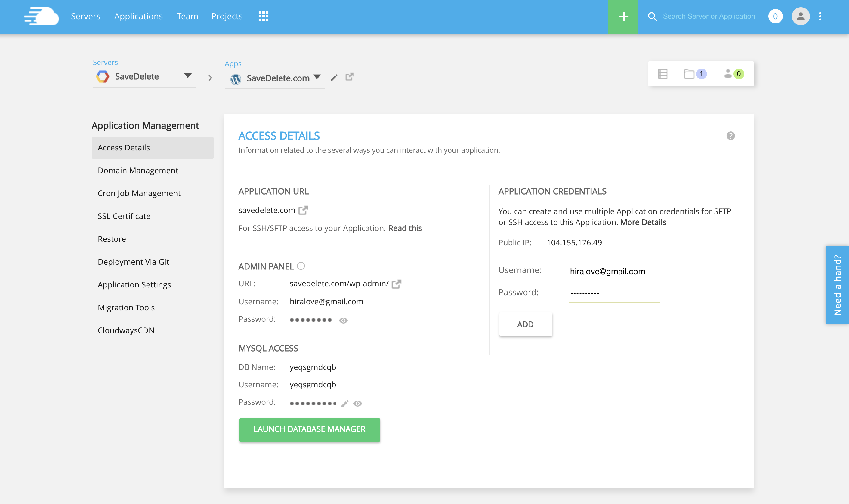
Task: Open Projects in top navigation
Action: click(x=227, y=16)
